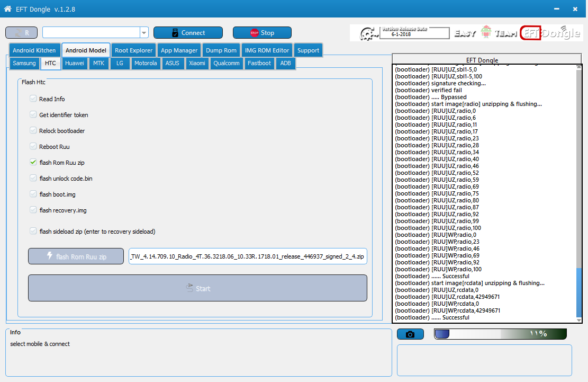Click the version release date 6-1-2018 box
The height and width of the screenshot is (382, 588).
tap(414, 33)
